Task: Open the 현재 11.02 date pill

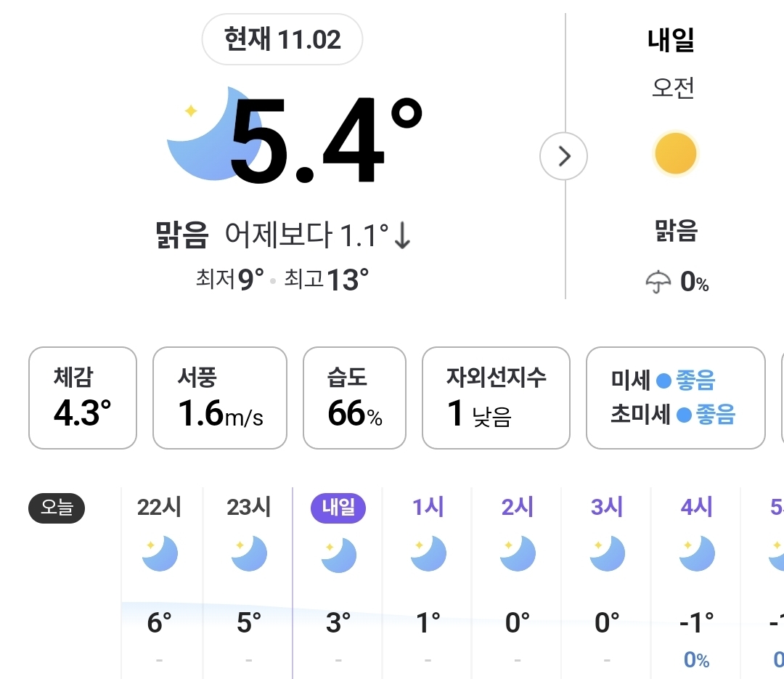Action: click(282, 39)
